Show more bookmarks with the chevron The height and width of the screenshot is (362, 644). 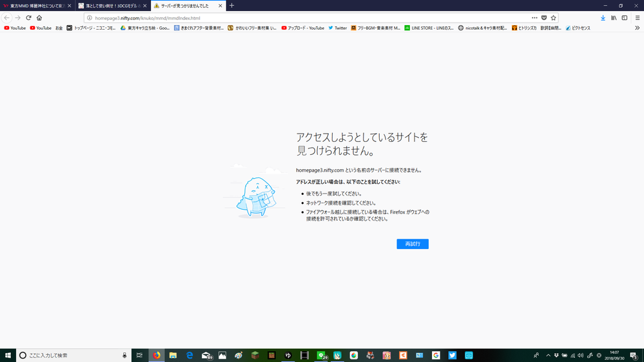pyautogui.click(x=638, y=28)
